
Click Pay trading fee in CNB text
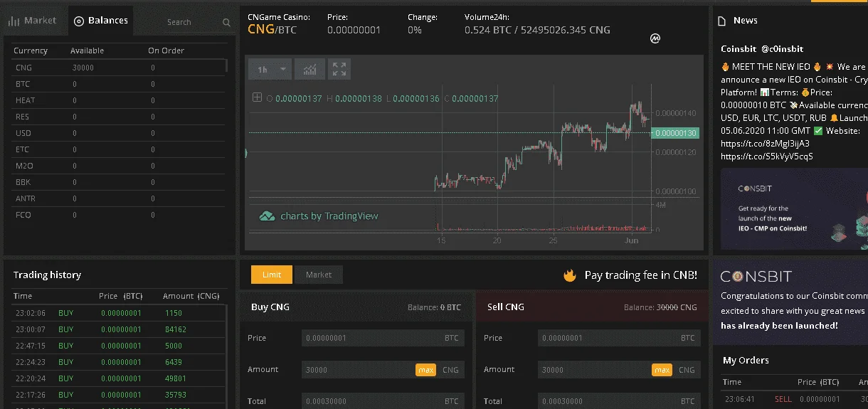pyautogui.click(x=640, y=275)
